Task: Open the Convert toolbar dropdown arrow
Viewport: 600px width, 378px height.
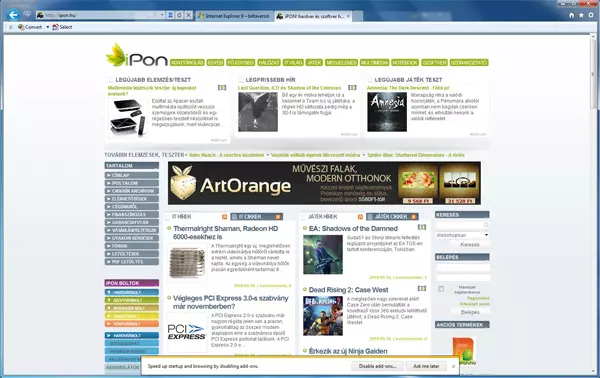Action: click(47, 27)
